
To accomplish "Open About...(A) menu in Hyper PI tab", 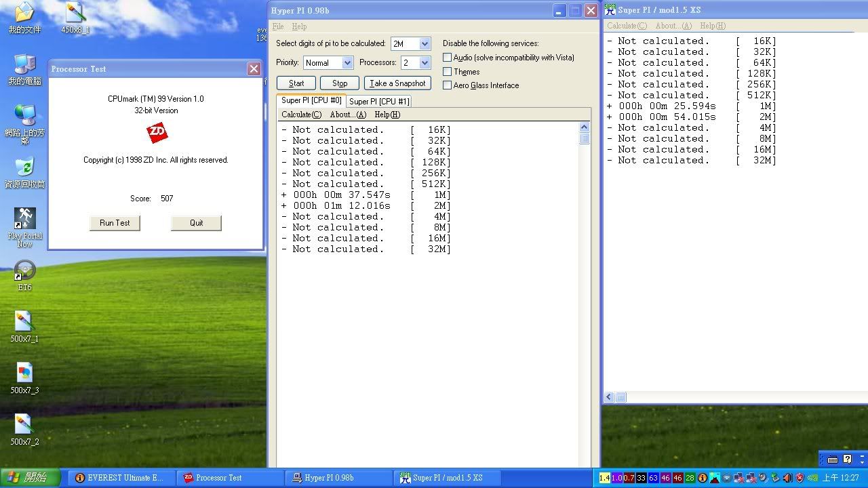I will pyautogui.click(x=348, y=115).
